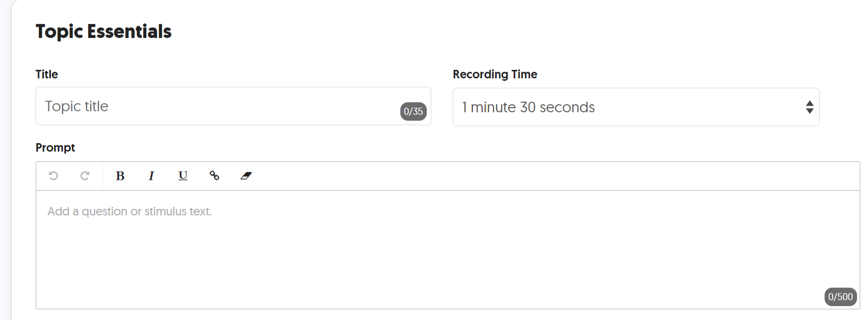Toggle underline formatting in the prompt editor
This screenshot has width=868, height=320.
tap(183, 175)
